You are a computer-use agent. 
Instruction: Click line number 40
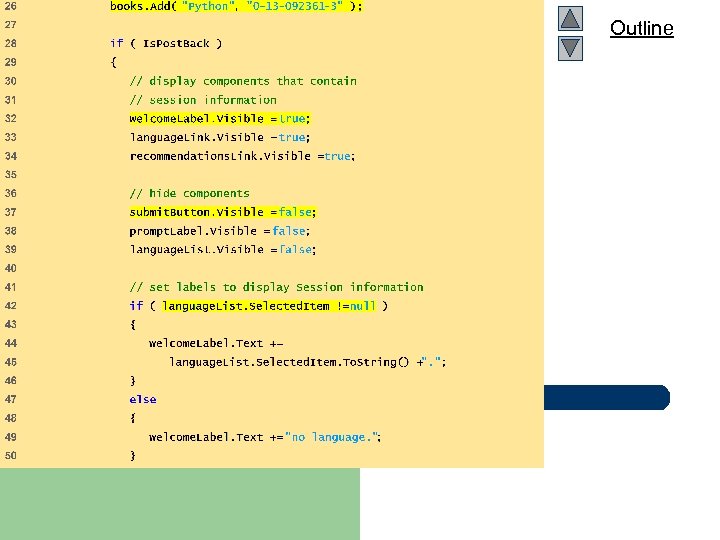10,268
